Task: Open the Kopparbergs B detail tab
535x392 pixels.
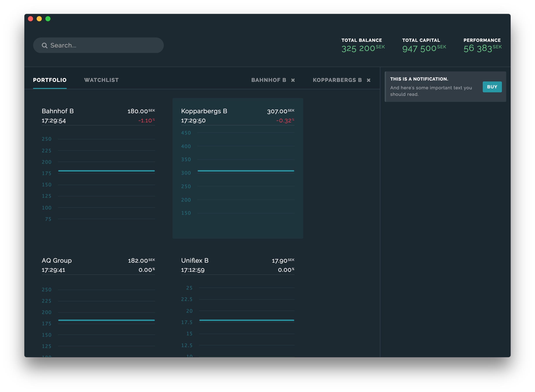Action: [337, 80]
